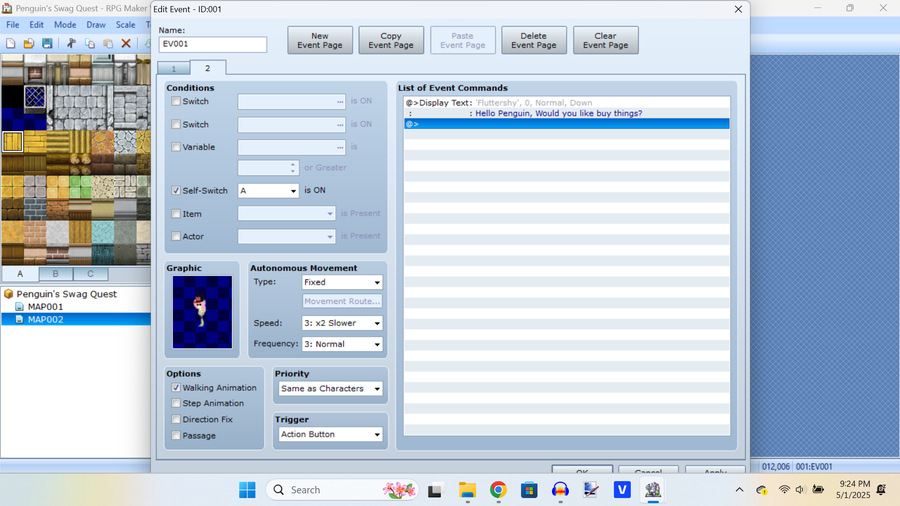This screenshot has height=506, width=900.
Task: Click the red X Delete toolbar icon
Action: pos(126,43)
